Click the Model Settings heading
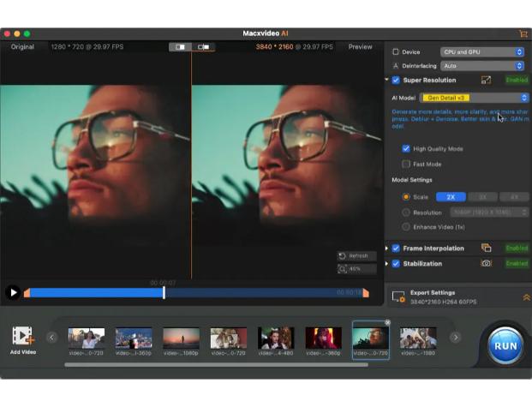This screenshot has height=407, width=532. tap(412, 180)
